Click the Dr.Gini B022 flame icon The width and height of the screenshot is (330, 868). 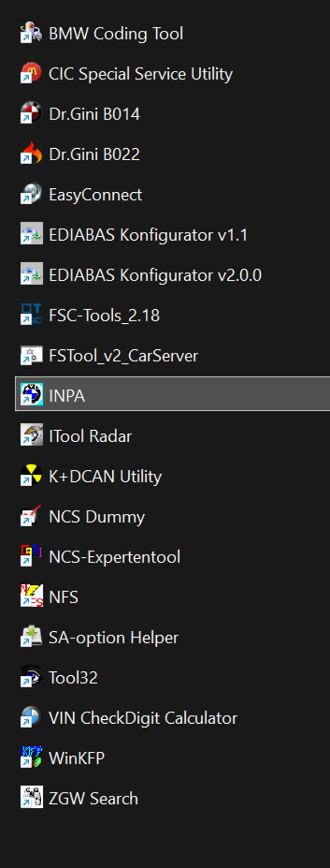tap(31, 154)
